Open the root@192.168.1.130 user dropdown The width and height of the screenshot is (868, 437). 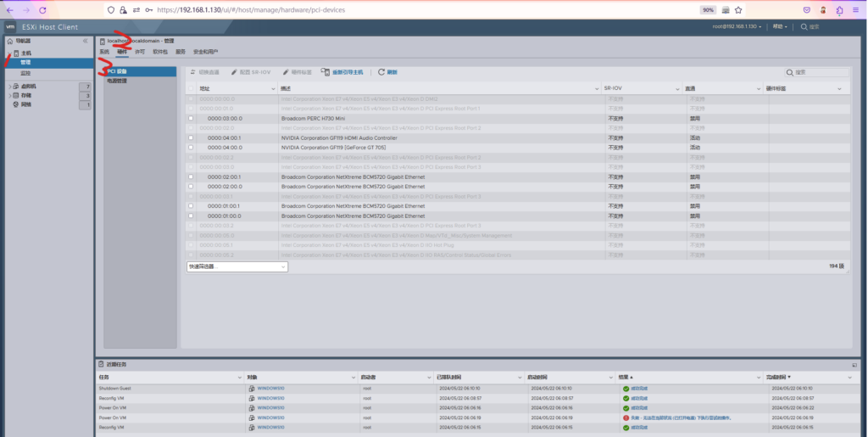[737, 26]
